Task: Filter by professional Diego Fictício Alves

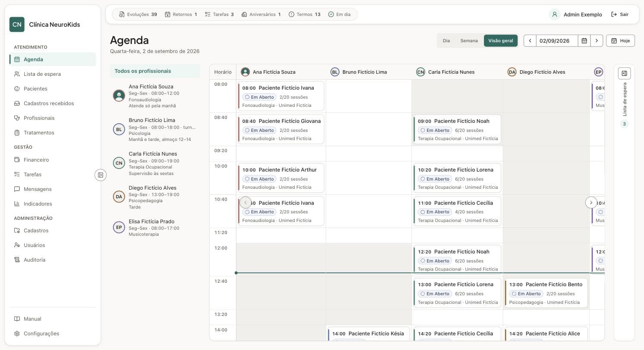Action: click(155, 197)
